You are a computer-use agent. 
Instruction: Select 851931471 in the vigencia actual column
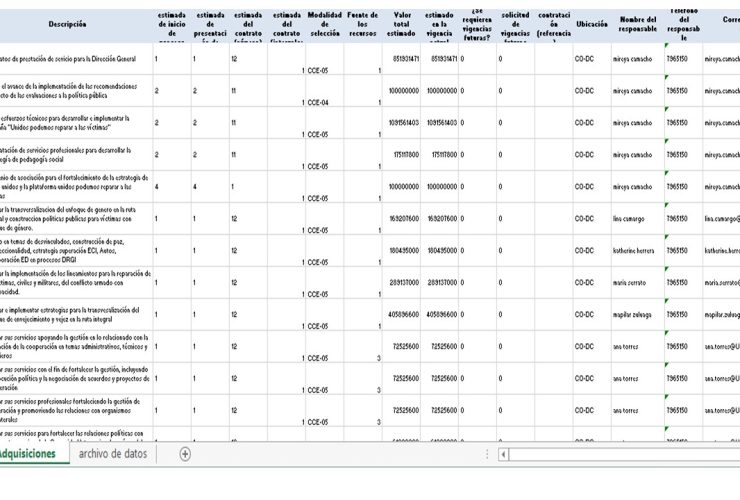coord(439,59)
